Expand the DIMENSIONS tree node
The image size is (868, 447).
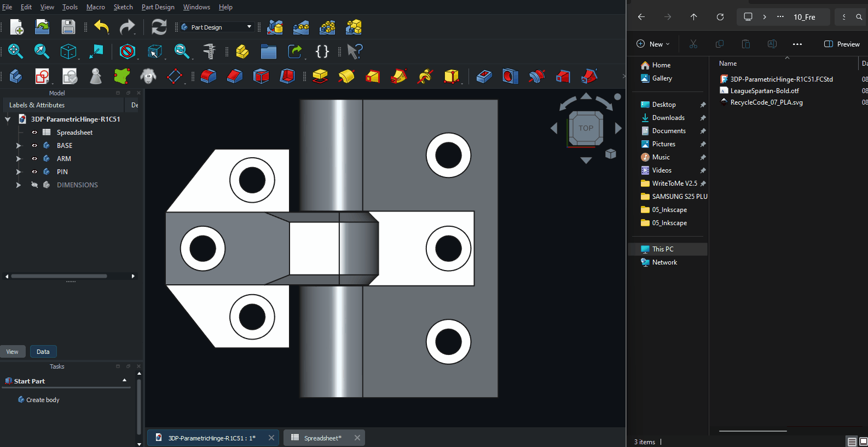[19, 185]
